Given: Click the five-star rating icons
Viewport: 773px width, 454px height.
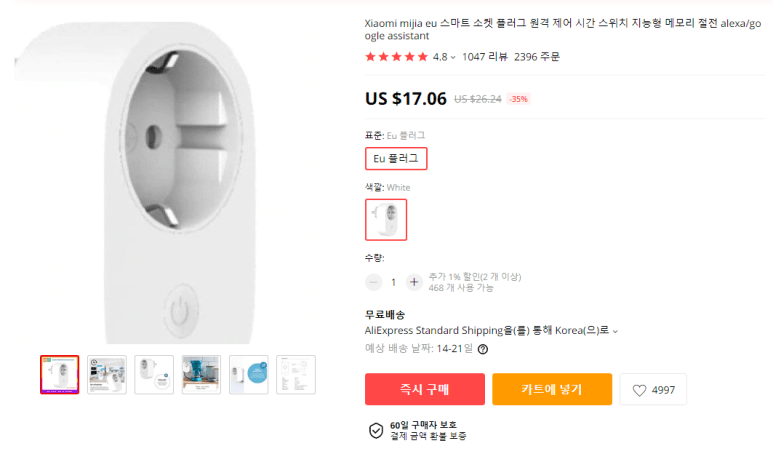Looking at the screenshot, I should pos(397,57).
